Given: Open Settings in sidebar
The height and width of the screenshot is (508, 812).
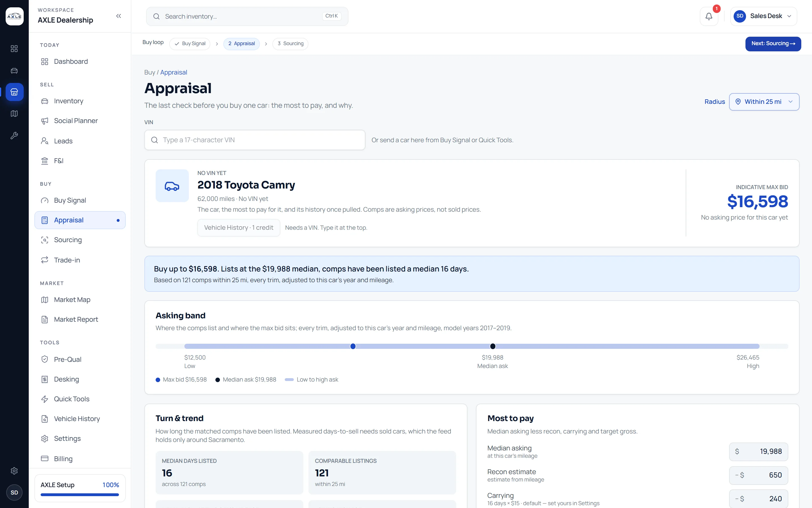Looking at the screenshot, I should pyautogui.click(x=80, y=439).
